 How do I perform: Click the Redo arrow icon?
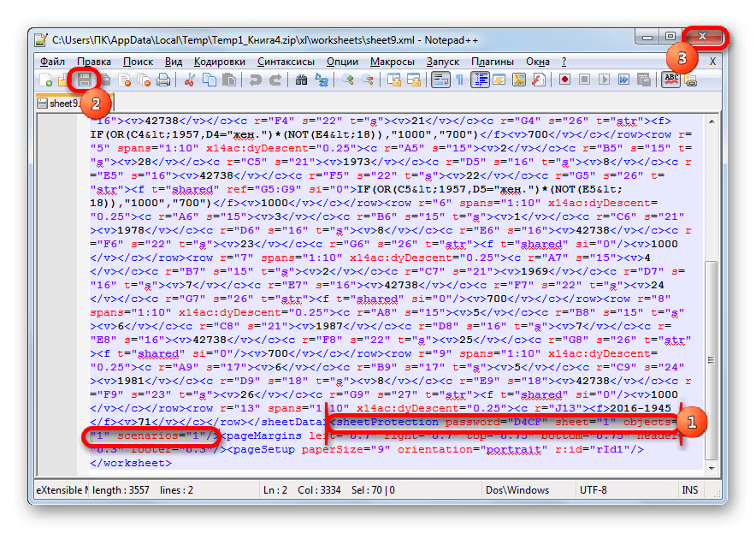coord(275,80)
